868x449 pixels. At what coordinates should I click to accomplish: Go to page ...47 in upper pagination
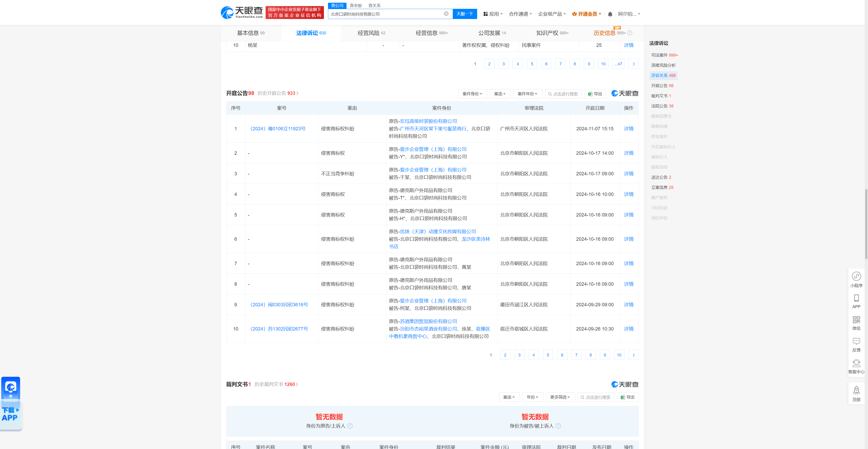[618, 64]
